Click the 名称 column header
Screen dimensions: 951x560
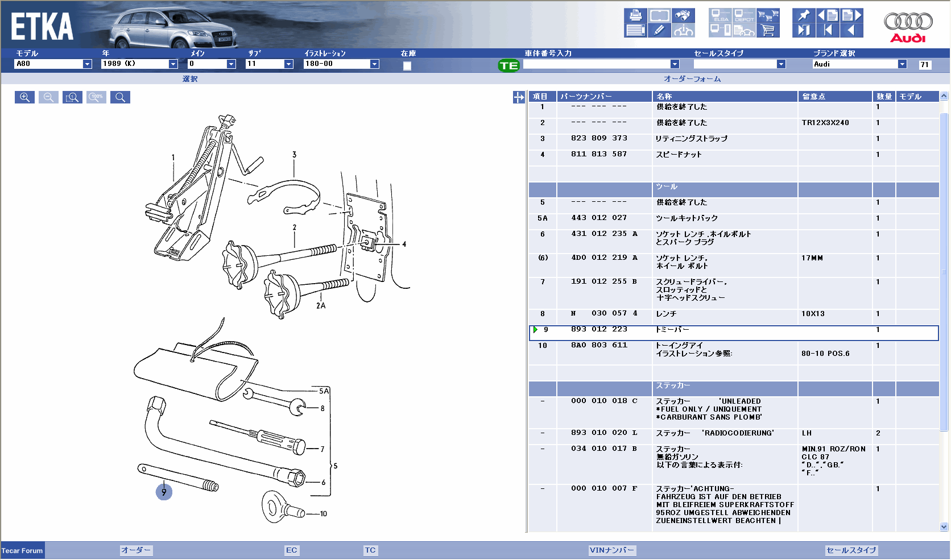(725, 97)
